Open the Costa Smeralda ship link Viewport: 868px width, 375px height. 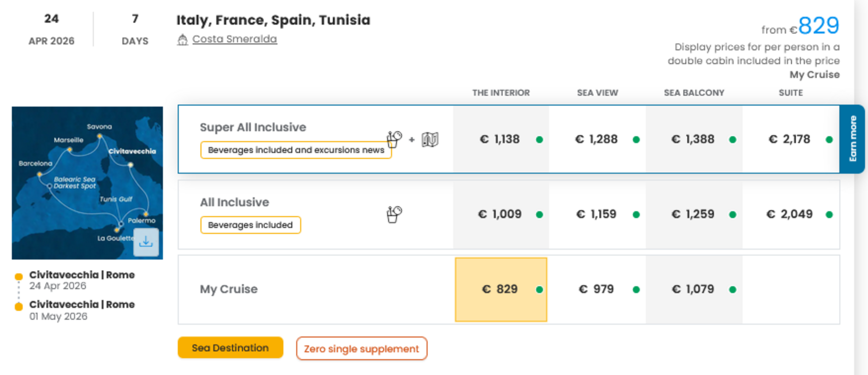234,39
